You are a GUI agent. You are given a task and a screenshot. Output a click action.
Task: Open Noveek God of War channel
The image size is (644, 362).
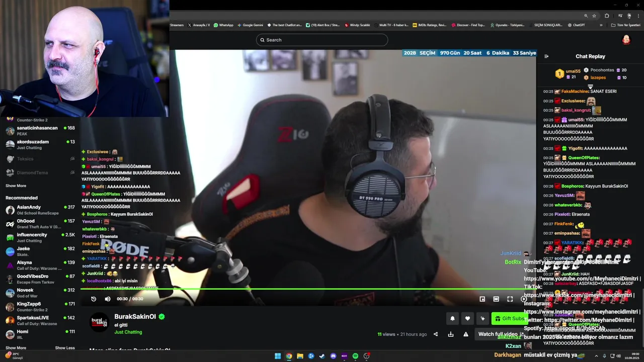tap(40, 293)
